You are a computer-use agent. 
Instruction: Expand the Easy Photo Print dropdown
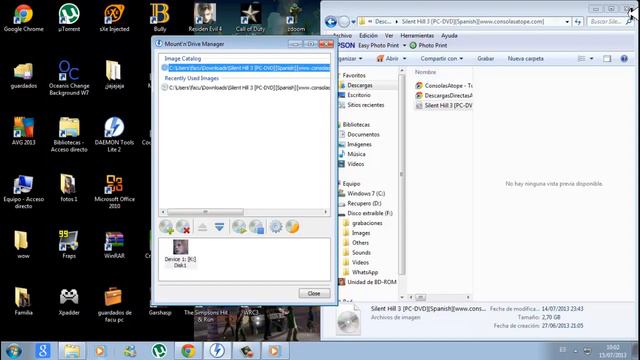tap(404, 45)
